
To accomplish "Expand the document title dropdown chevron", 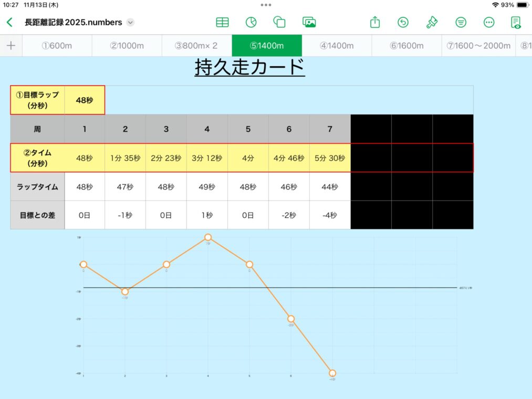I will coord(130,23).
